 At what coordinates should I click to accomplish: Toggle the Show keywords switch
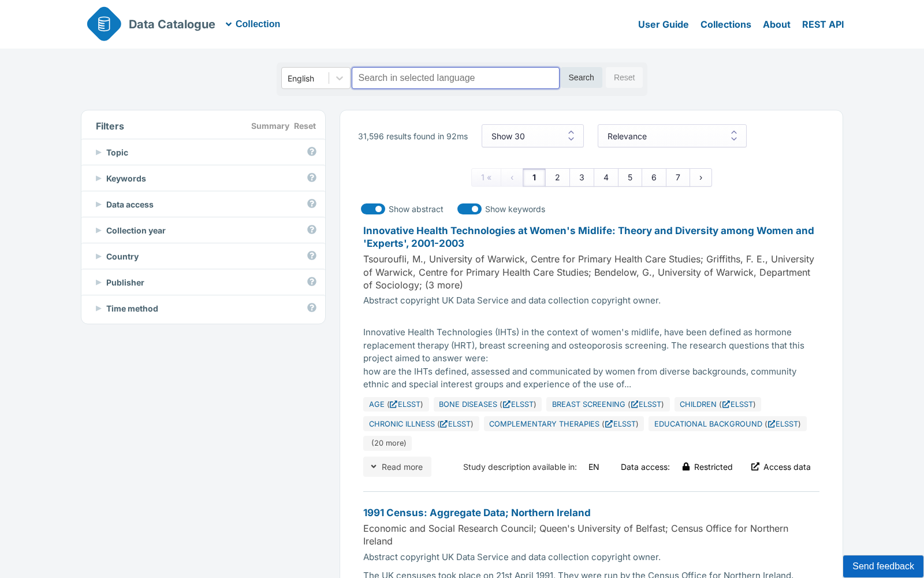pos(470,209)
